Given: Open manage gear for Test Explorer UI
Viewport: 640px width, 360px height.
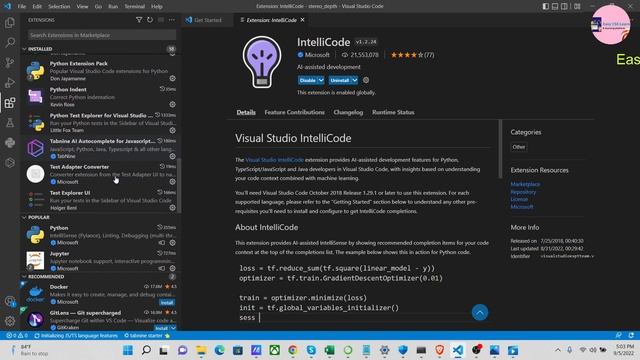Looking at the screenshot, I should click(x=173, y=208).
